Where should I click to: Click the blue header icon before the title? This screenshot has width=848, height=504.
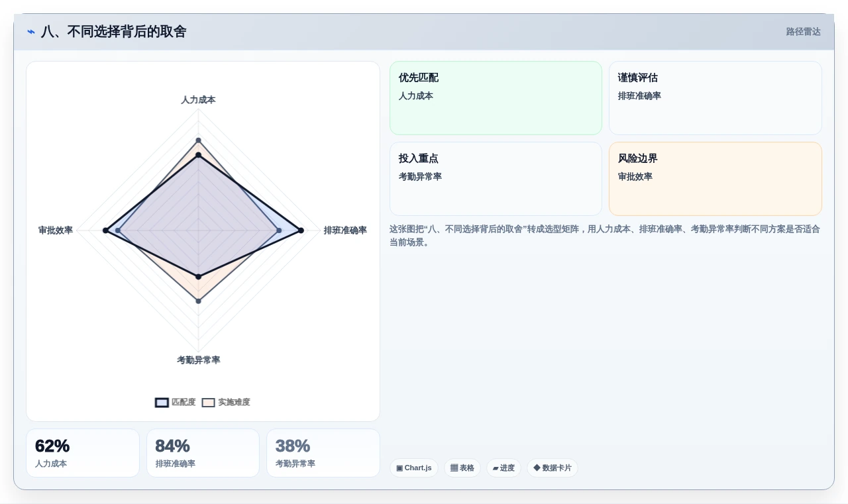(x=31, y=32)
